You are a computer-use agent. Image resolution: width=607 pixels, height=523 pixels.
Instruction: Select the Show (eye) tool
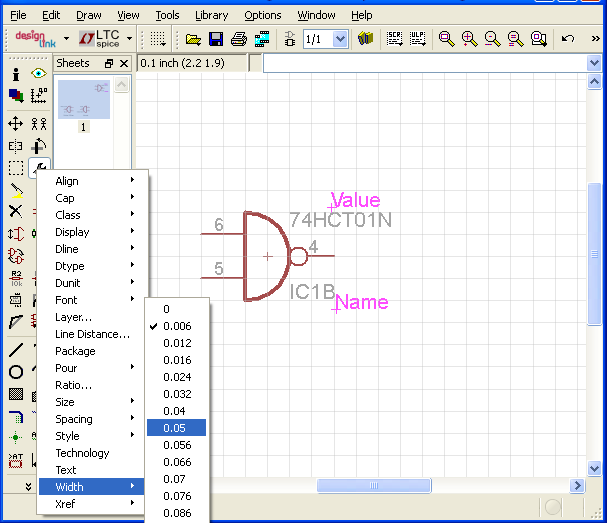[x=39, y=74]
